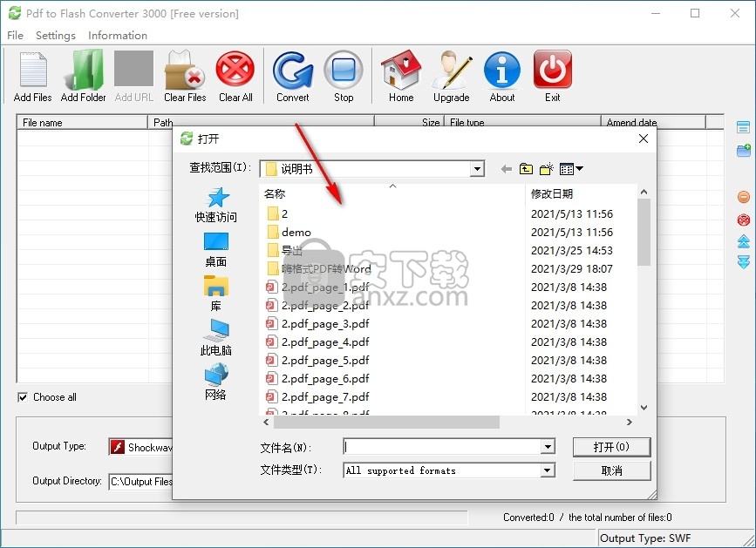
Task: Select file 2.pdf_page_1.pdf
Action: point(317,287)
